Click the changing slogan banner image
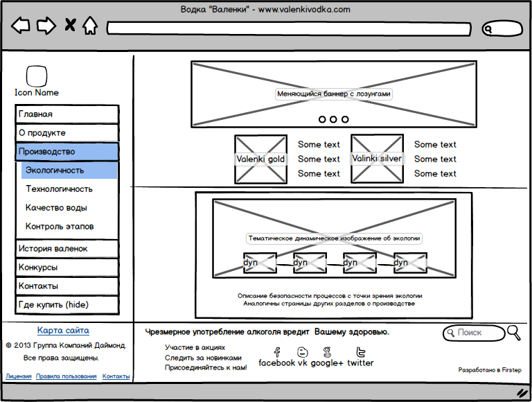532x402 pixels. (x=334, y=94)
